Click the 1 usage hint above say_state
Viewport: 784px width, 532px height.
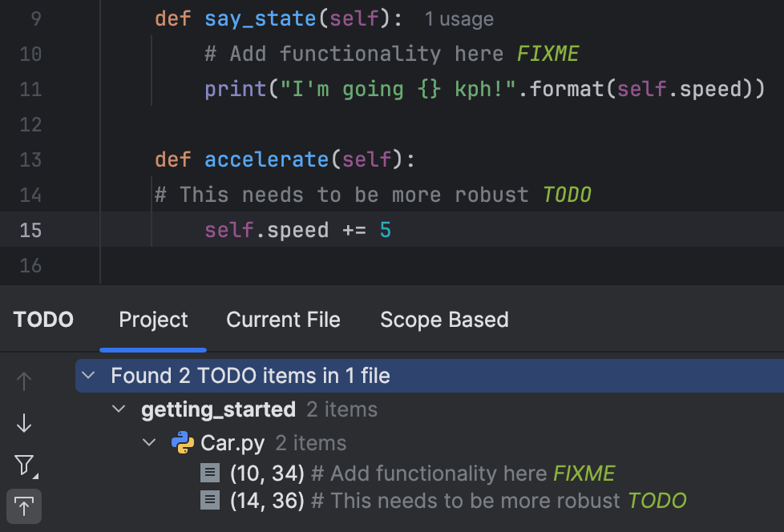(x=459, y=18)
